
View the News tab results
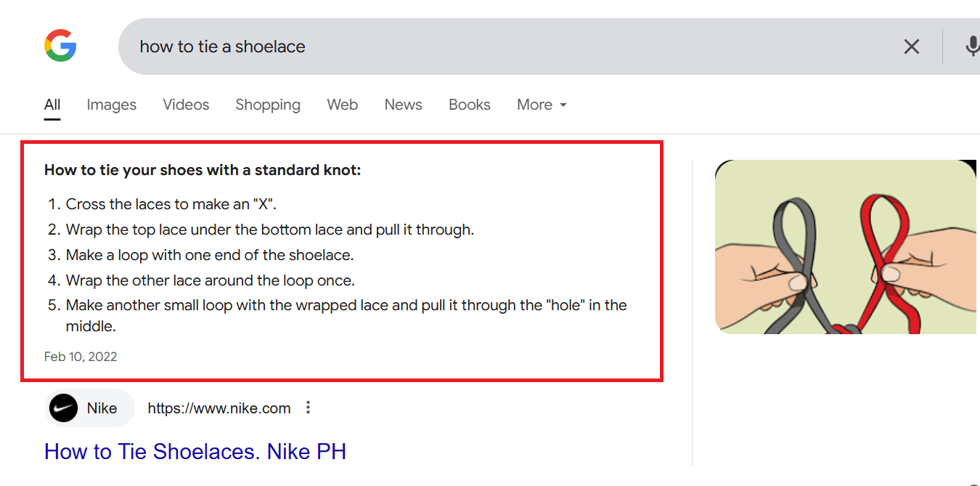[x=403, y=105]
